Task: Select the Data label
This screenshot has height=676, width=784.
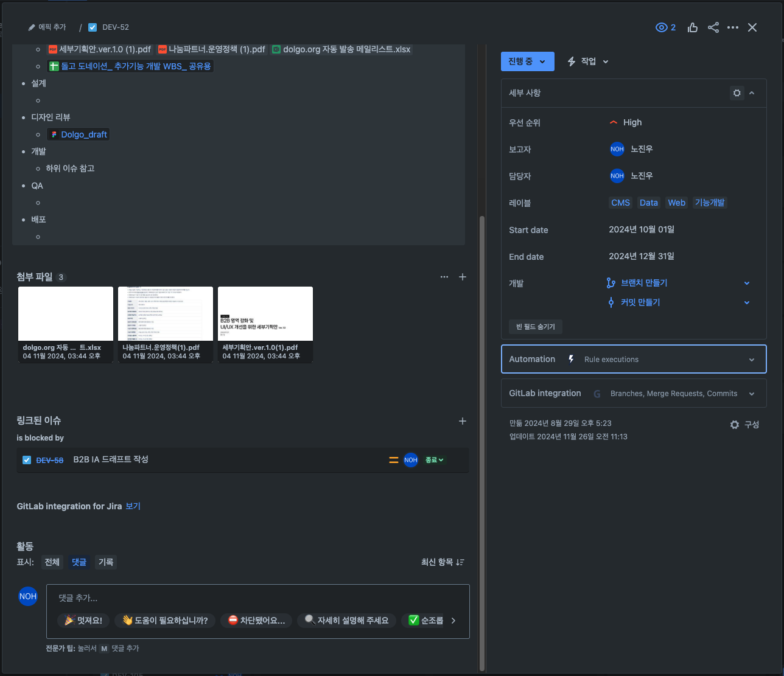Action: pos(649,203)
